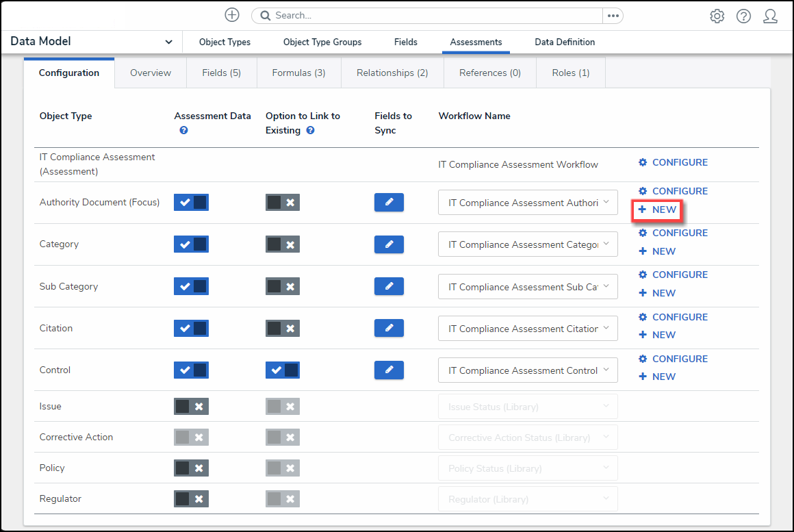Viewport: 794px width, 532px height.
Task: Enable Assessment Data for Issue
Action: tap(191, 406)
